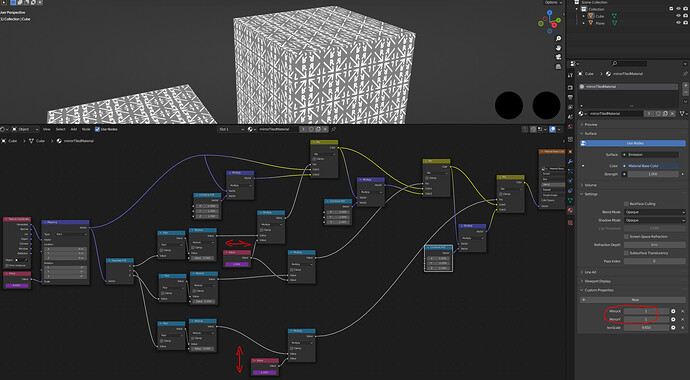Image resolution: width=690 pixels, height=380 pixels.
Task: Click the edit gear icon for MirrorX property
Action: 673,311
